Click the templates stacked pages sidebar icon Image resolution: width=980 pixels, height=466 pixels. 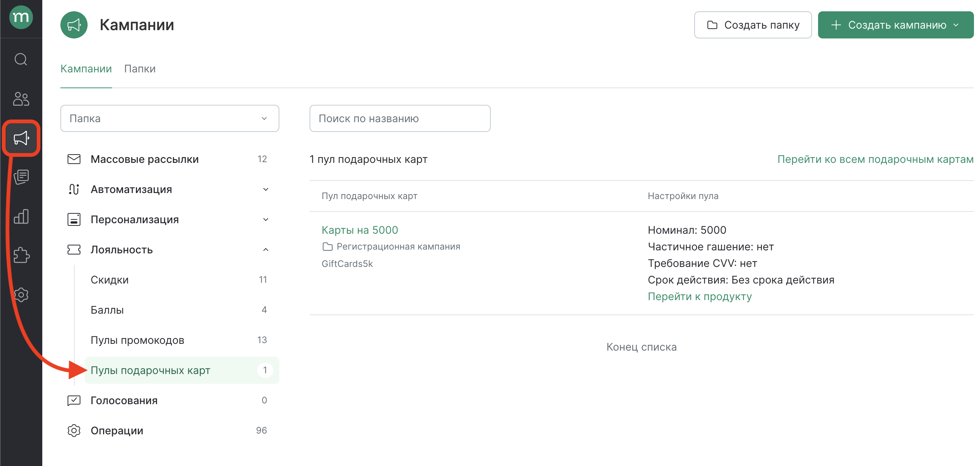pyautogui.click(x=21, y=177)
